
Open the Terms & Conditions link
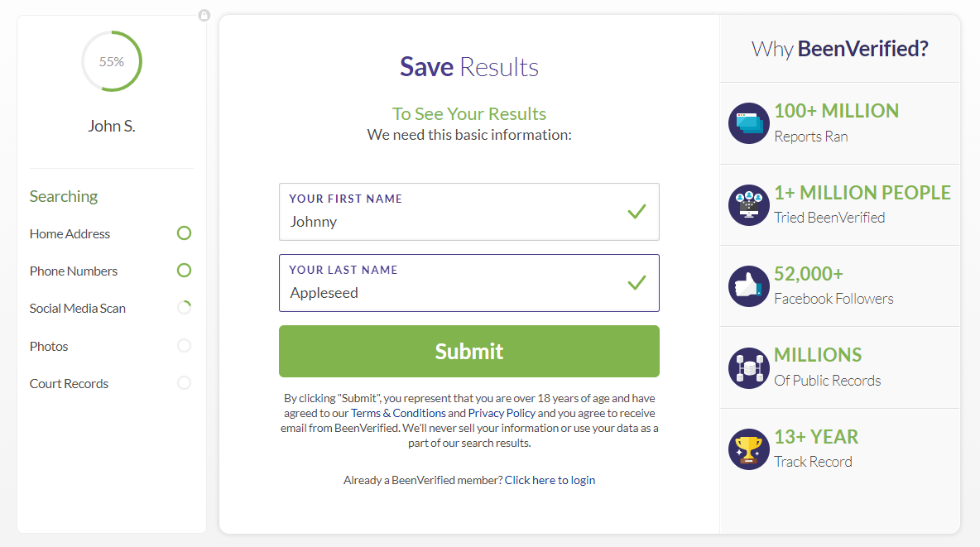[398, 413]
